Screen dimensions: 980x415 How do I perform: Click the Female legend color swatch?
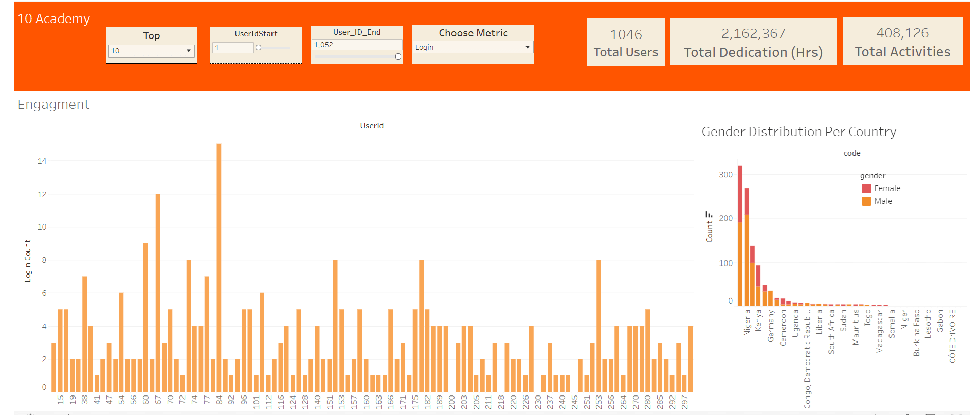pos(866,188)
